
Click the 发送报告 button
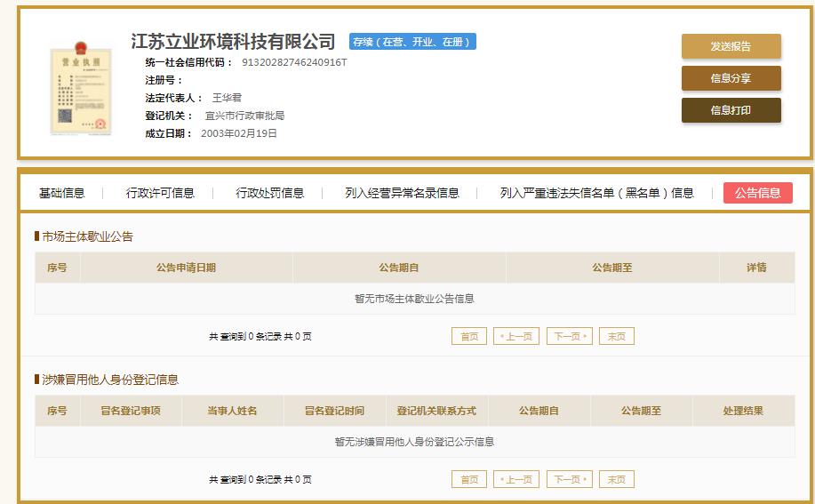(x=731, y=46)
